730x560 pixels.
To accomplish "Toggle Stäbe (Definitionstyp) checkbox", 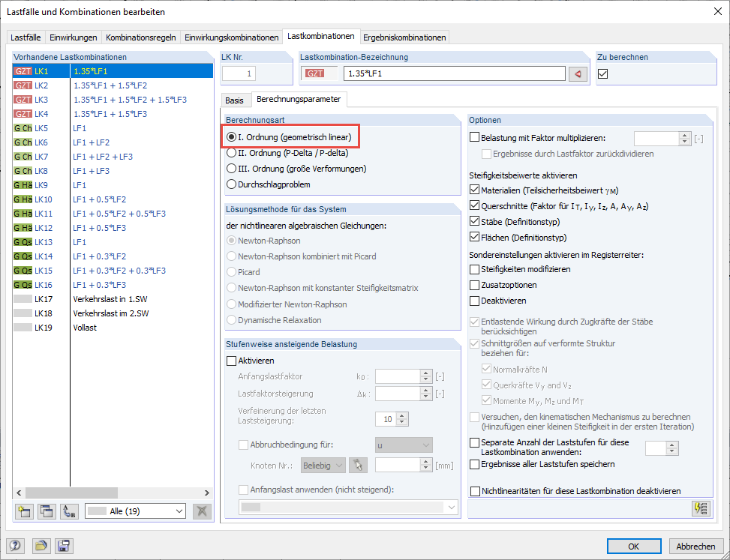I will coord(474,221).
